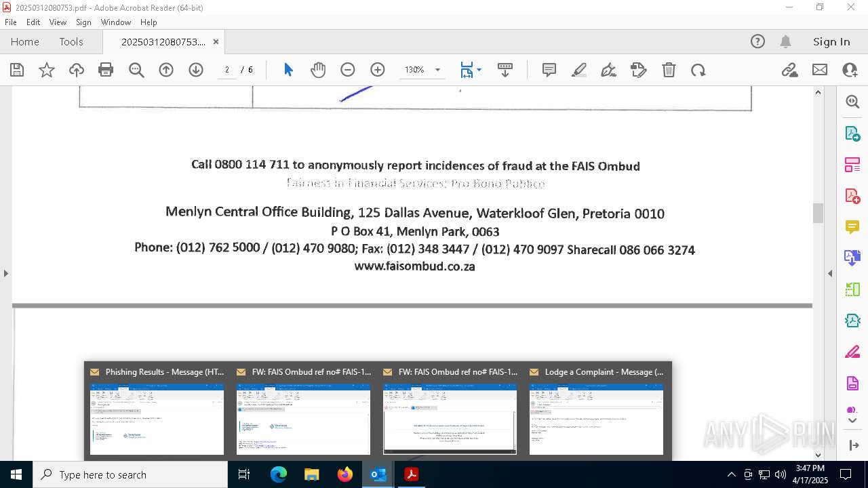Print the document with printer icon

tap(106, 70)
